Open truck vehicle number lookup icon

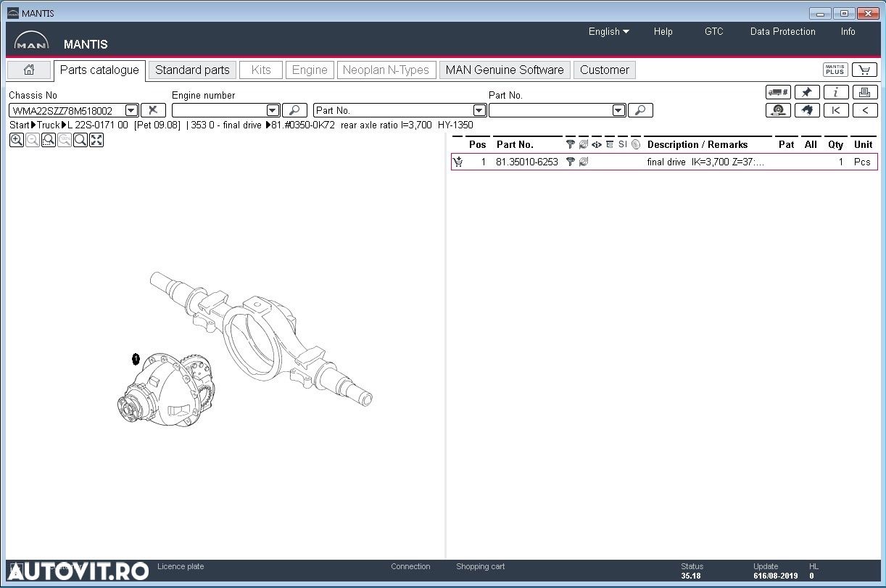(778, 92)
